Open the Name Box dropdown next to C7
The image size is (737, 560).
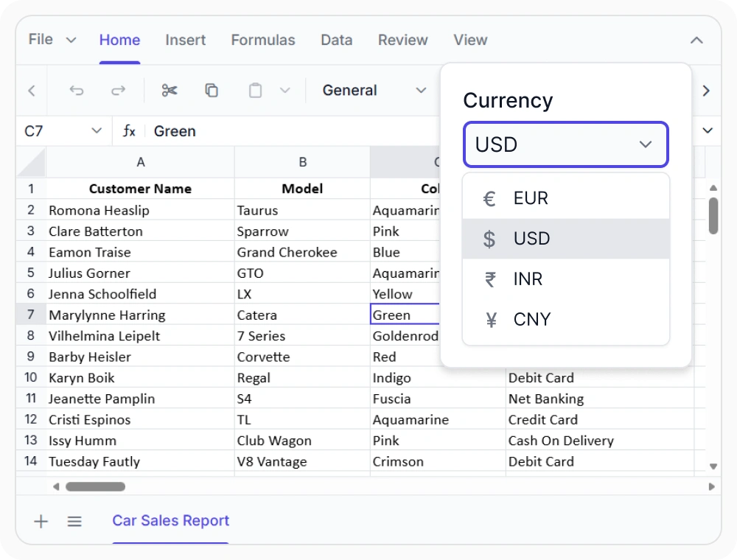tap(97, 130)
